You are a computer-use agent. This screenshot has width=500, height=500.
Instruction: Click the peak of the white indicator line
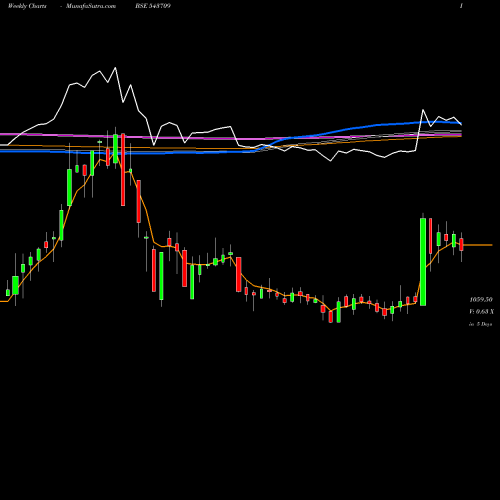tap(115, 68)
